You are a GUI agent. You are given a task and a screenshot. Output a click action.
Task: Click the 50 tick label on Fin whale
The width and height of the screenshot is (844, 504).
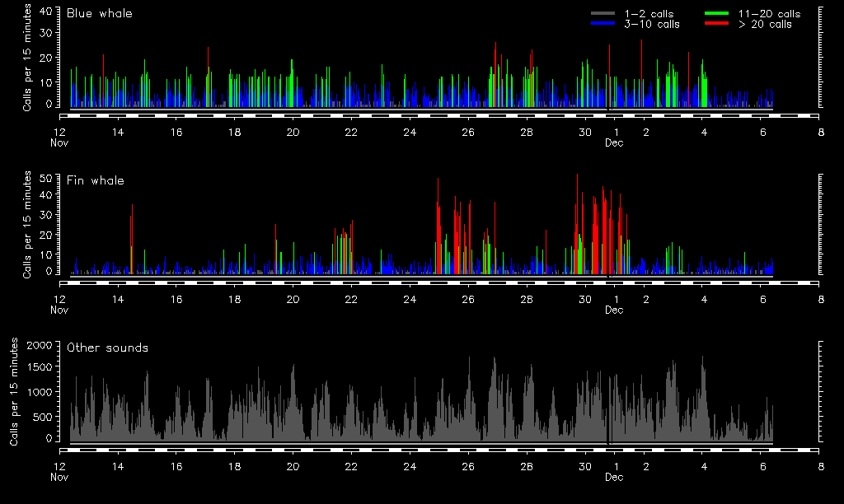click(46, 177)
